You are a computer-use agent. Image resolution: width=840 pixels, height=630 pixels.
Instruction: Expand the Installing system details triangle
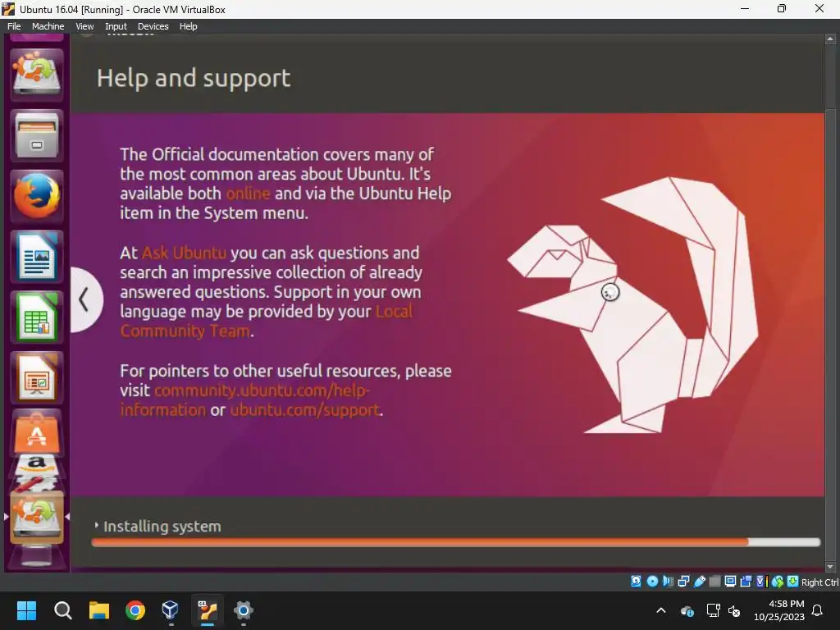(x=97, y=526)
